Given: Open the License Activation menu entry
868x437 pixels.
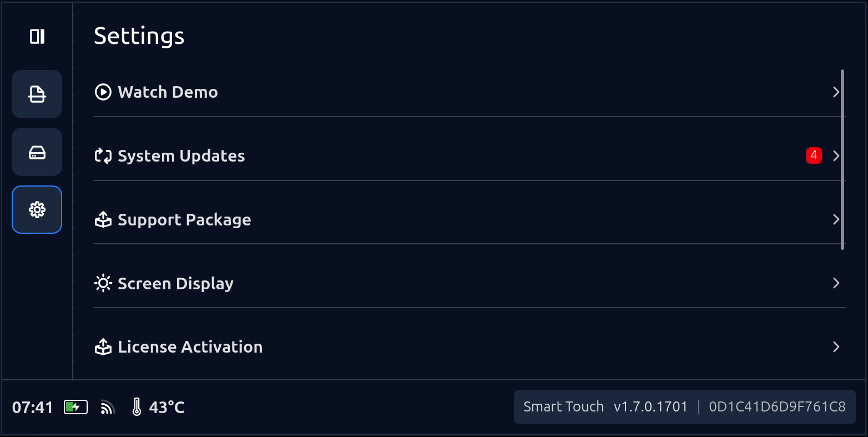Looking at the screenshot, I should pyautogui.click(x=190, y=347).
